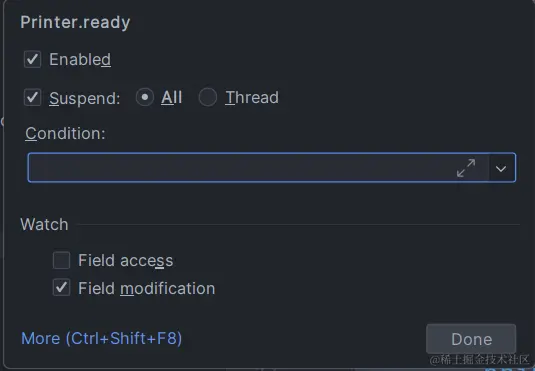
Task: Click the All label text
Action: pyautogui.click(x=171, y=98)
